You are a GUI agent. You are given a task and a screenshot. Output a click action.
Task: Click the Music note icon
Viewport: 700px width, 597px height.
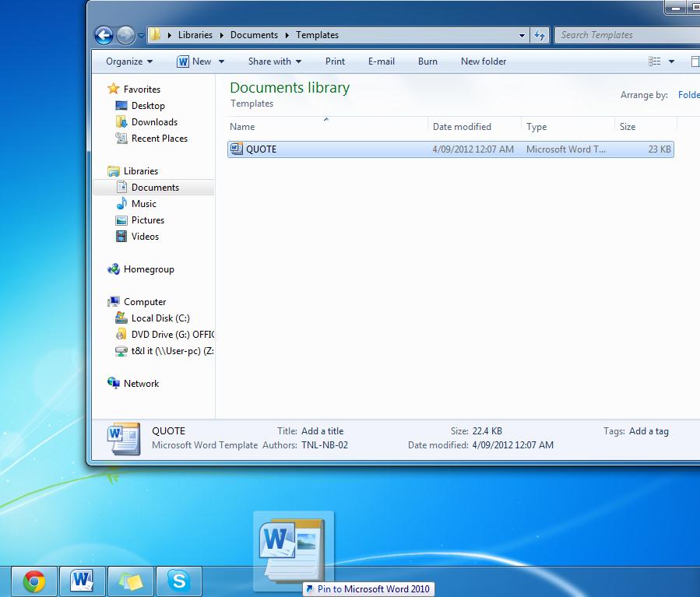click(121, 203)
